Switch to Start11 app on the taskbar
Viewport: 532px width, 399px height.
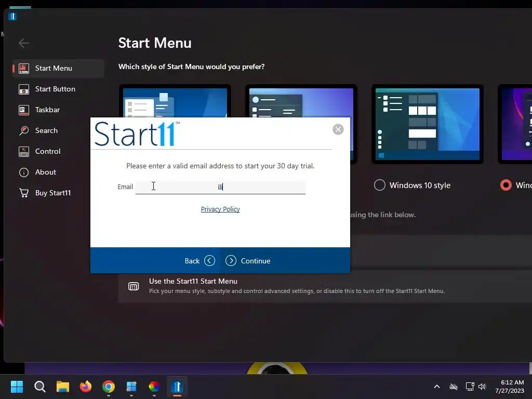(x=177, y=387)
